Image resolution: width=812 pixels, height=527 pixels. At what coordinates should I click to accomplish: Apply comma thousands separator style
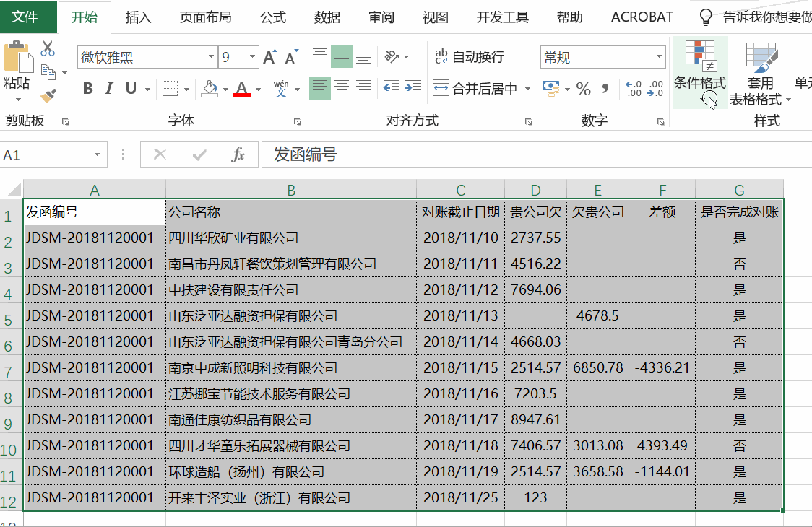[x=605, y=89]
